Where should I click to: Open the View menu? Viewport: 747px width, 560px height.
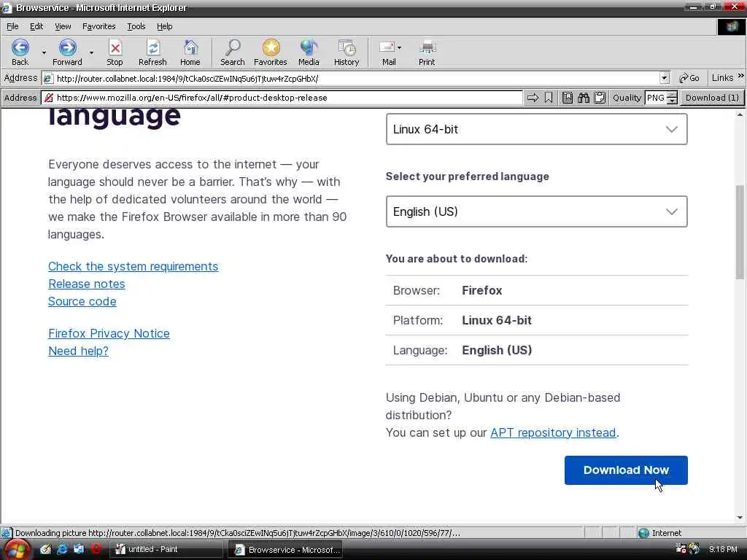[63, 26]
